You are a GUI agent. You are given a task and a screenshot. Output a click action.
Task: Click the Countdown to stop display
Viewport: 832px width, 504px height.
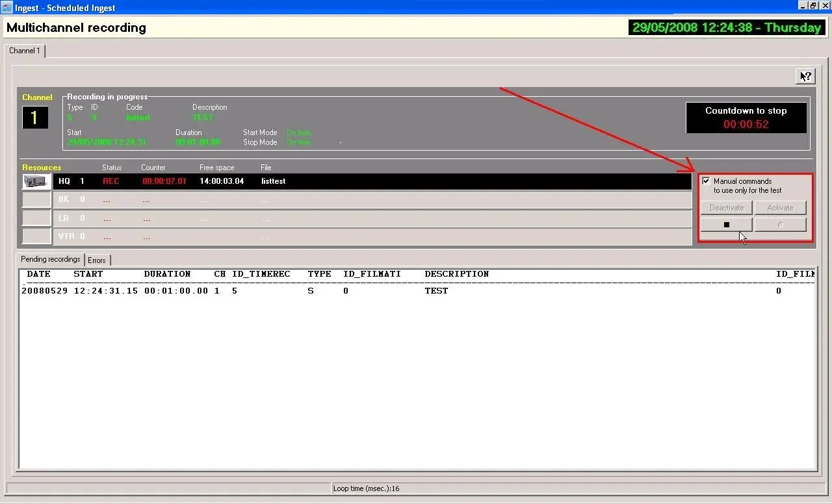746,118
